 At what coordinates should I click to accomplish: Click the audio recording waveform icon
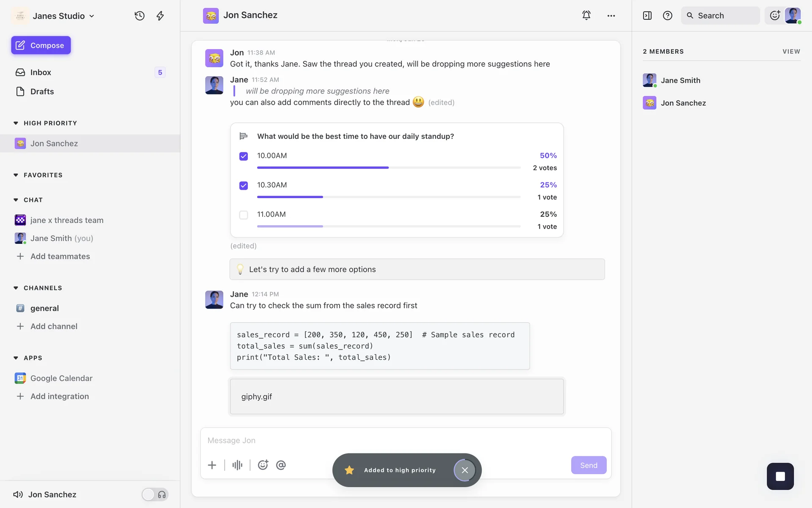click(x=237, y=465)
